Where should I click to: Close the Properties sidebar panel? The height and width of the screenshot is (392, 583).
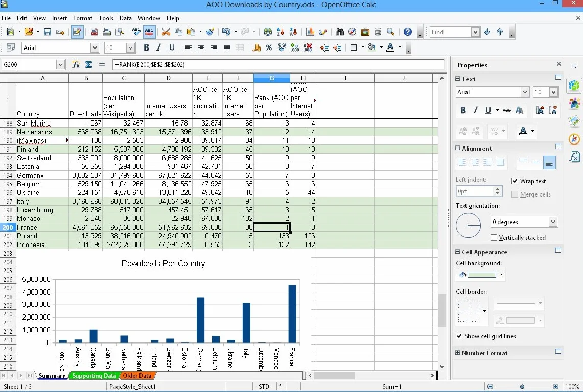559,64
